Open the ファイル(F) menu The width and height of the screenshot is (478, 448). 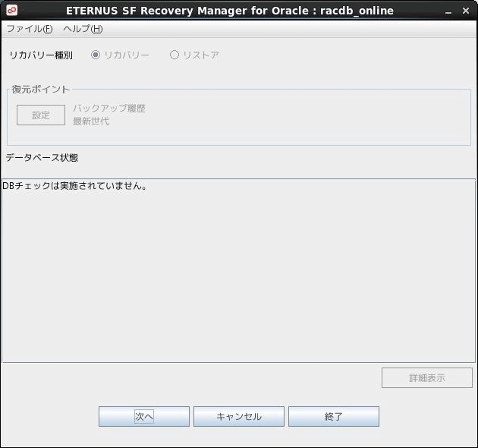point(30,29)
